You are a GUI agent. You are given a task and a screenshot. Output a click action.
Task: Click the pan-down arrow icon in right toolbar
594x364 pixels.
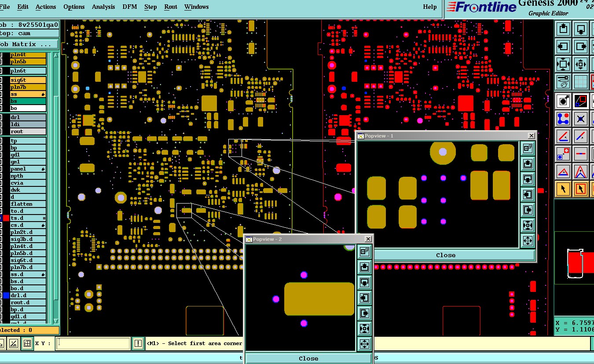tap(581, 29)
